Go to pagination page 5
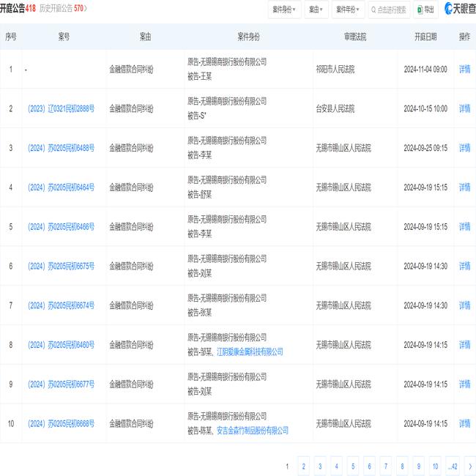Image resolution: width=476 pixels, height=476 pixels. (353, 466)
